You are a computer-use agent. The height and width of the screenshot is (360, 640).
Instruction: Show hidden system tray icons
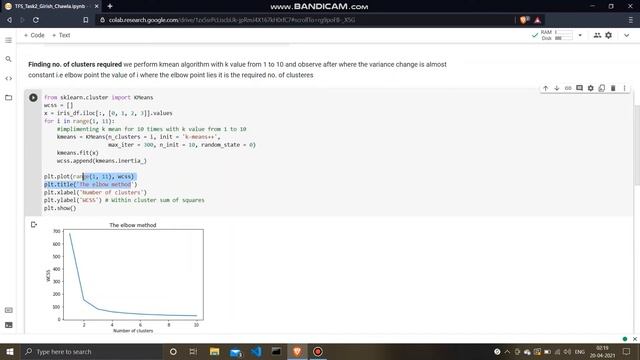point(507,351)
